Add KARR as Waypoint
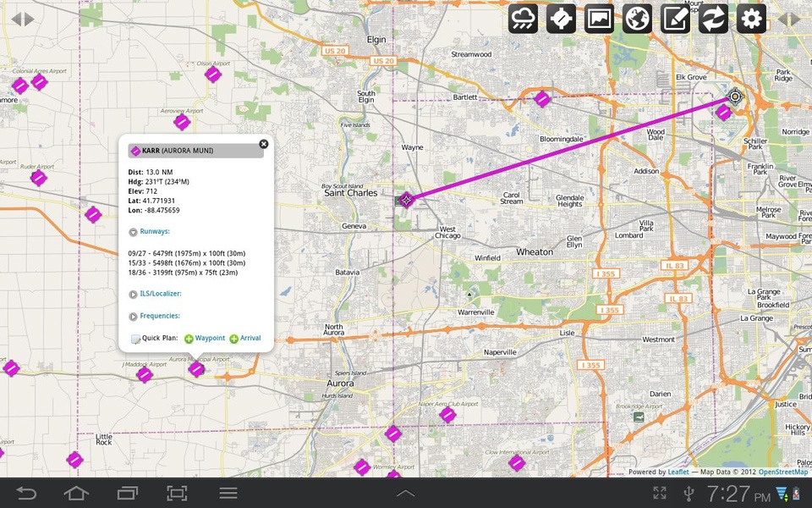This screenshot has height=508, width=812. (x=205, y=339)
